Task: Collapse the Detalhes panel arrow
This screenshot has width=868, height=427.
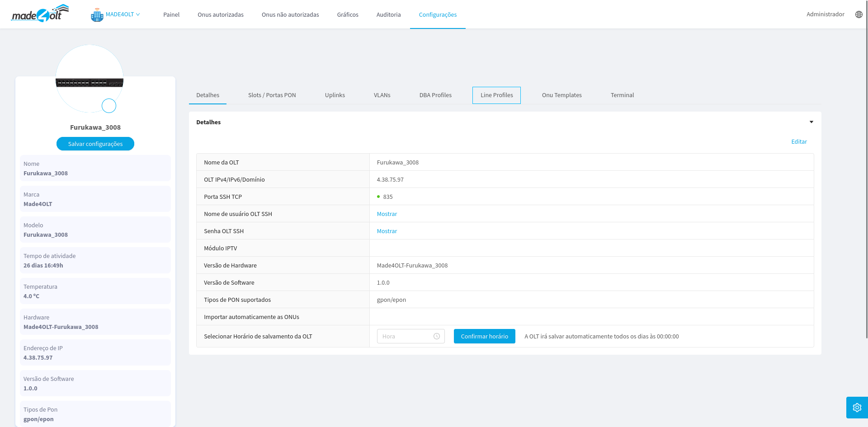Action: point(811,122)
